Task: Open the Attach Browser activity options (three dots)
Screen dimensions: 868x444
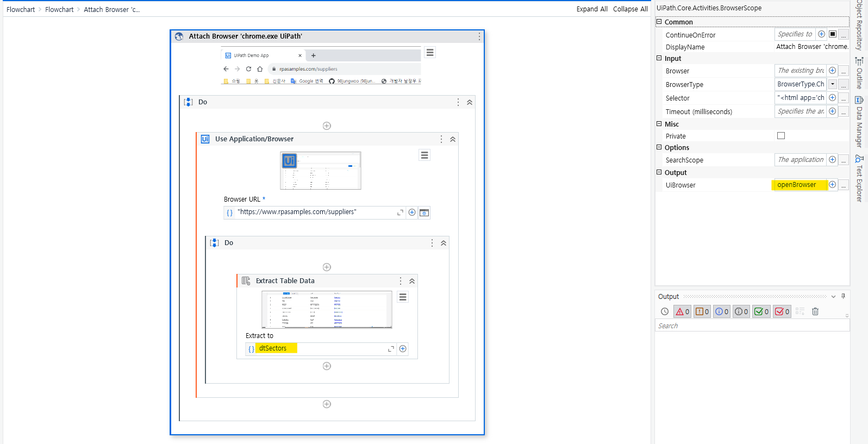Action: pos(479,36)
